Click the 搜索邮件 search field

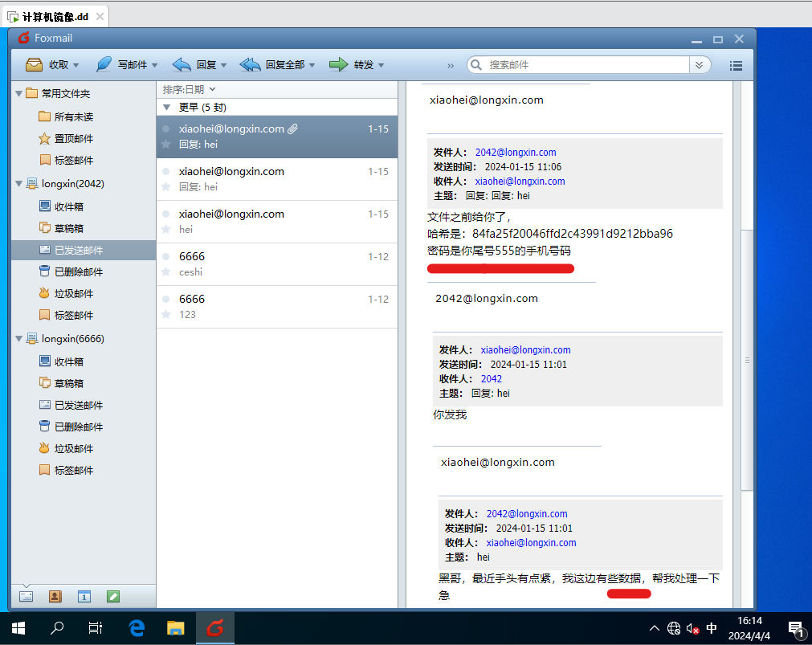coord(587,65)
